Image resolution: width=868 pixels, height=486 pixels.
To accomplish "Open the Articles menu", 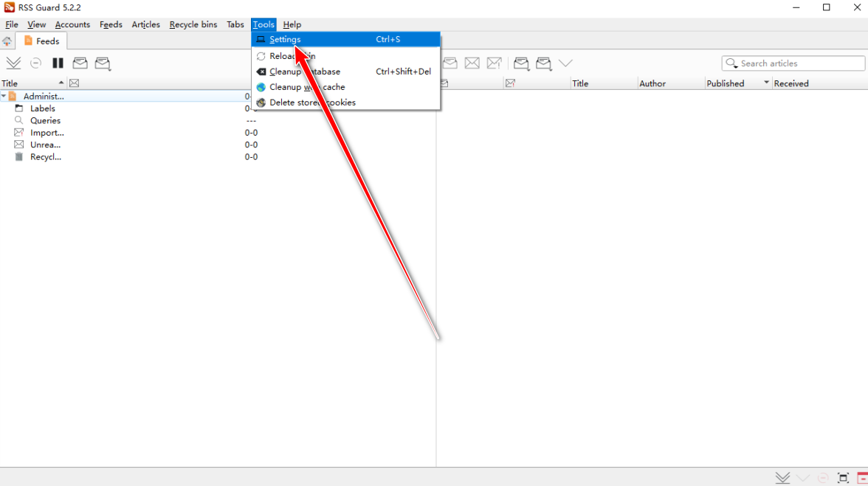I will pos(145,24).
